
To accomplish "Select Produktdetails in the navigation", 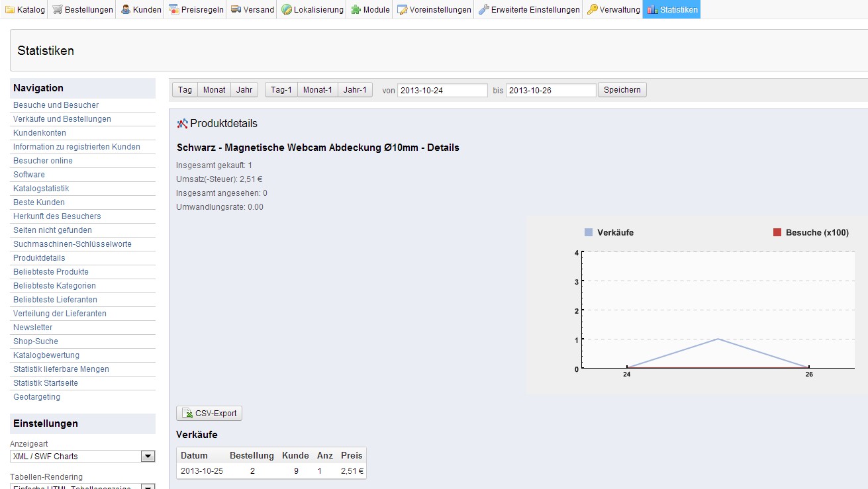I will tap(39, 258).
